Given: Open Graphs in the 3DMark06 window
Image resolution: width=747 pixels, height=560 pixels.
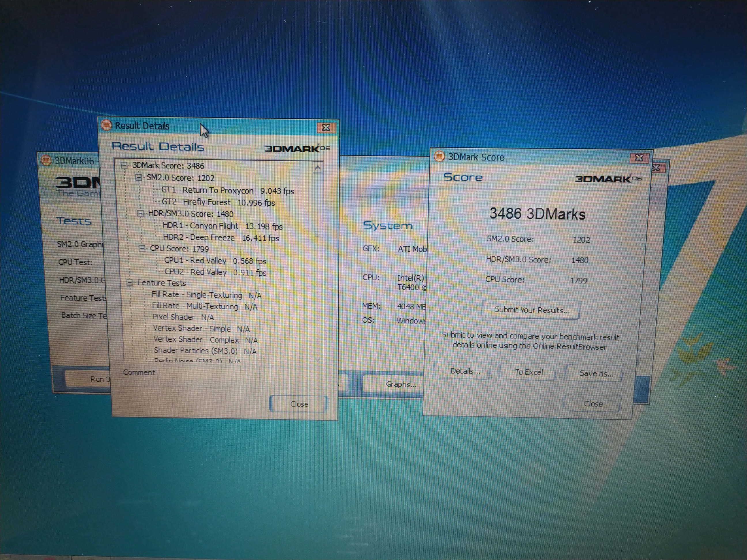Looking at the screenshot, I should [x=393, y=384].
